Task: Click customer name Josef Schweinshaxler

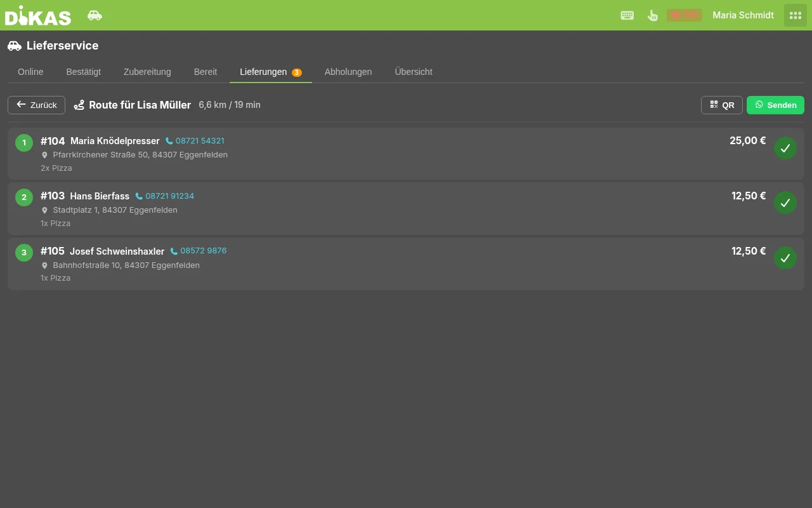Action: coord(117,251)
